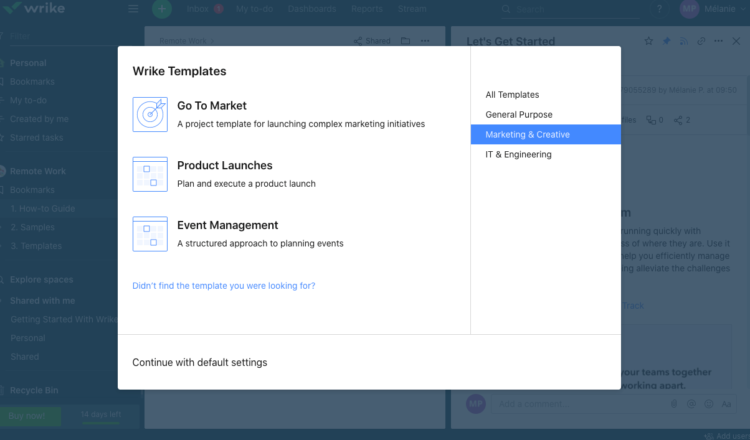
Task: Choose the Go To Market template
Action: pyautogui.click(x=212, y=105)
